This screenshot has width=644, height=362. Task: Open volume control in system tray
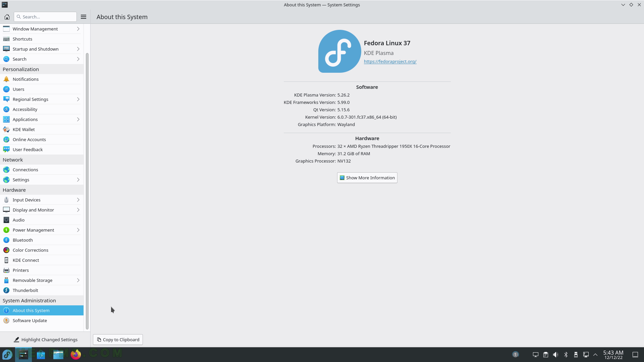point(556,354)
